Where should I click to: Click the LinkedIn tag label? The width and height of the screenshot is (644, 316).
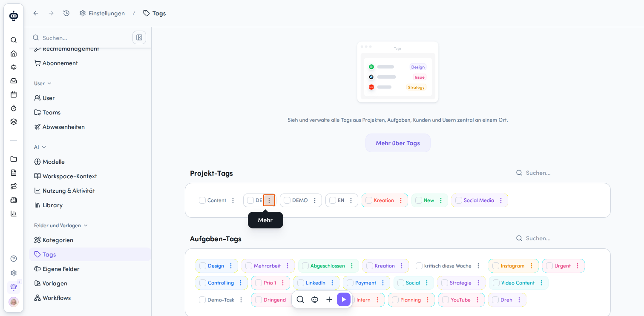pyautogui.click(x=316, y=283)
